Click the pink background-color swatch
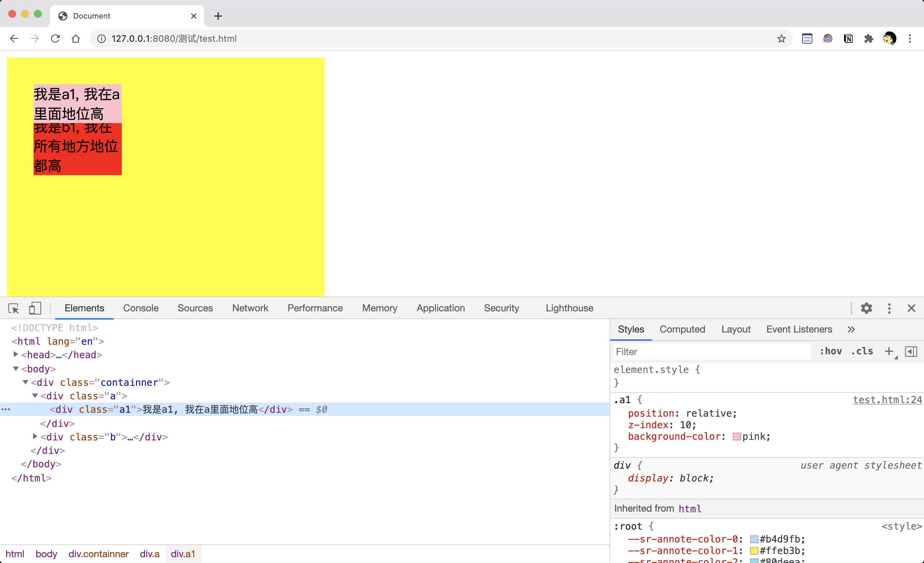The image size is (924, 563). 737,437
